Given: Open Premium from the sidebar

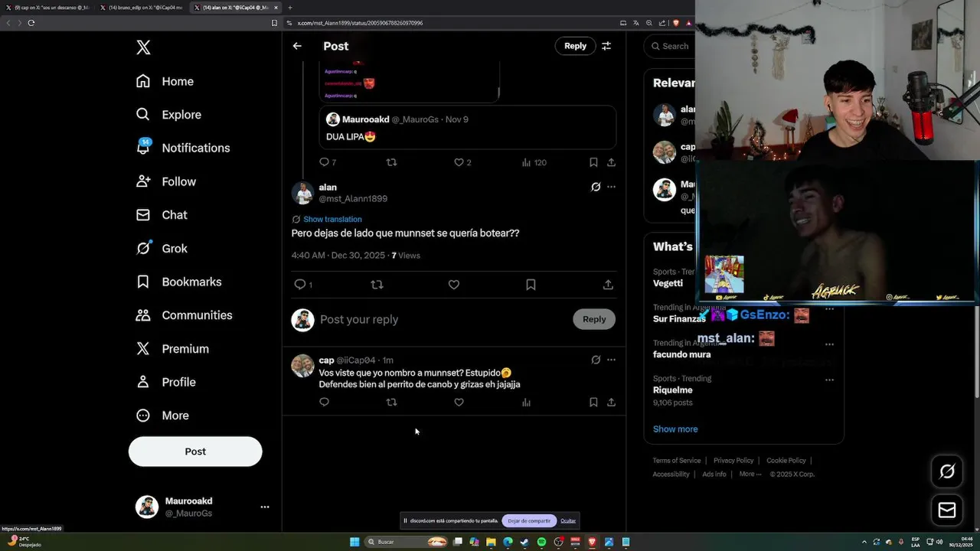Looking at the screenshot, I should 172,348.
